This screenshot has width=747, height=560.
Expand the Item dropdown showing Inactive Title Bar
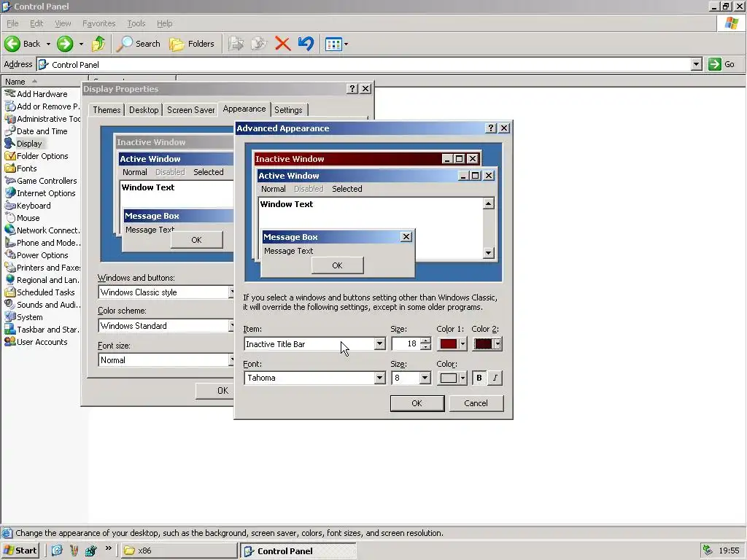(x=379, y=344)
